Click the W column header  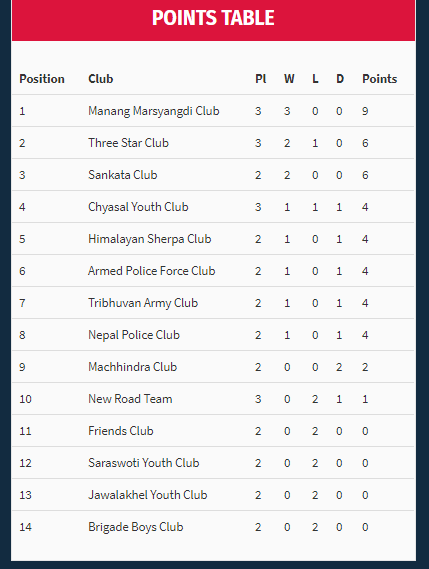point(289,79)
